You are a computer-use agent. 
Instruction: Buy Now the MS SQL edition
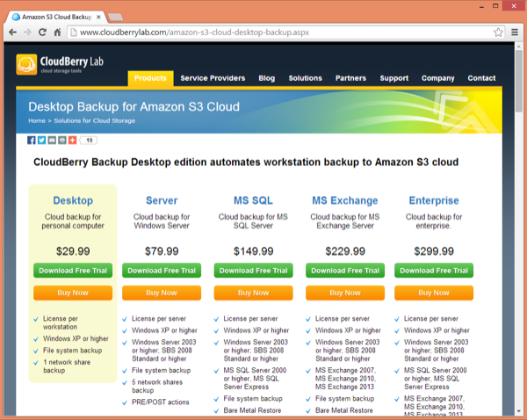[x=254, y=293]
